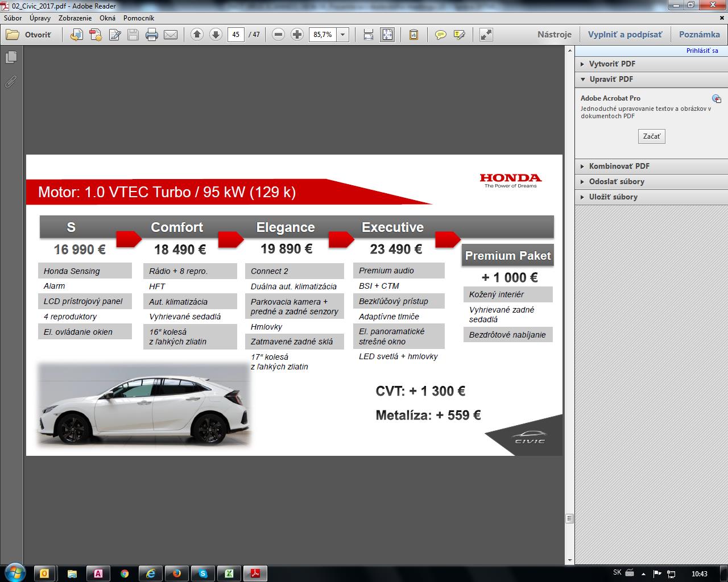The image size is (728, 582).
Task: Open the zoom percentage dropdown
Action: (343, 35)
